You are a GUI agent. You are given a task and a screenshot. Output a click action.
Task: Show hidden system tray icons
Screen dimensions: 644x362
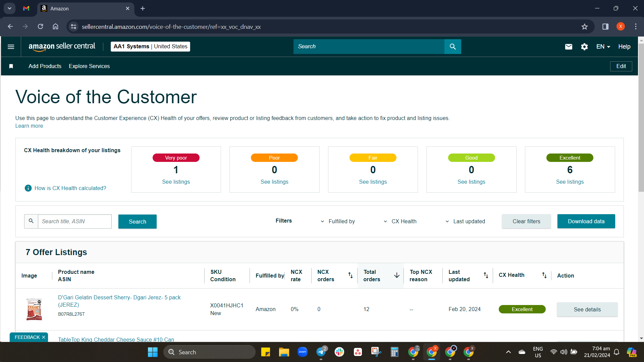[508, 352]
